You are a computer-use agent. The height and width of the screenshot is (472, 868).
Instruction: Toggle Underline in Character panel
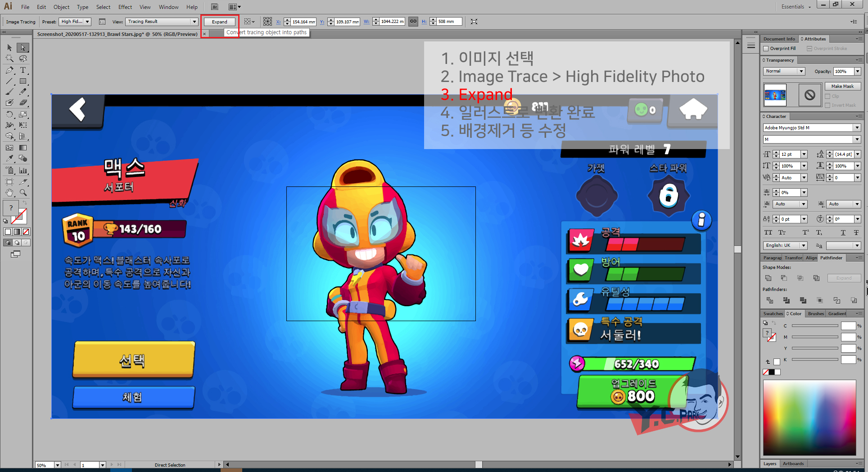[843, 233]
